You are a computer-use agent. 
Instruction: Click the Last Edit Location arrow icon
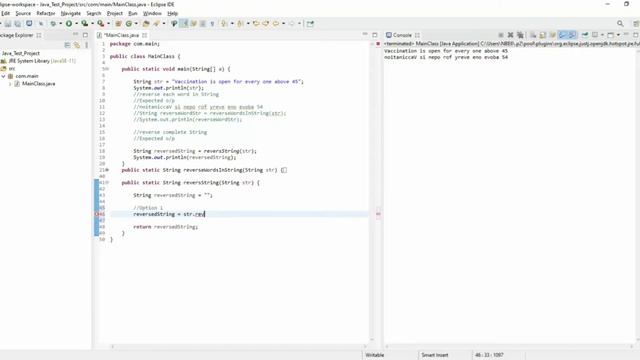pyautogui.click(x=256, y=24)
